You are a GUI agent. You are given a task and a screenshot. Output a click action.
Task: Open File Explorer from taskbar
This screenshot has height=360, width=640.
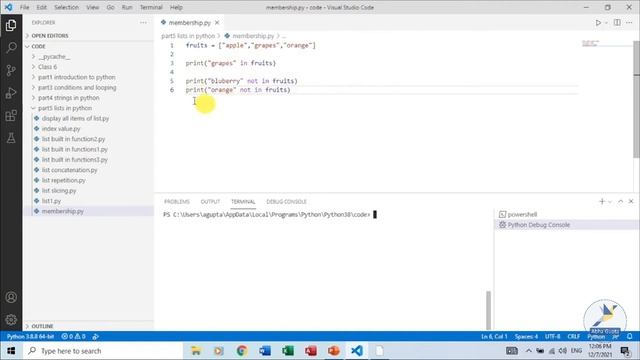[196, 351]
